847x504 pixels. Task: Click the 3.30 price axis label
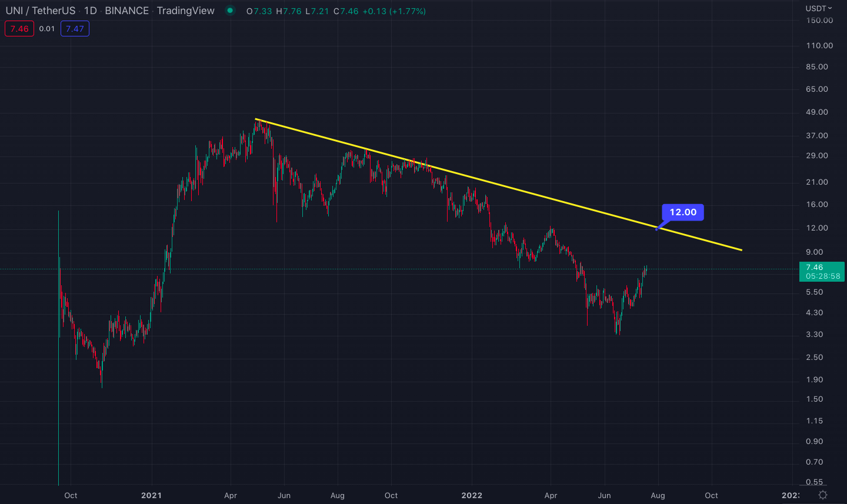(x=815, y=334)
